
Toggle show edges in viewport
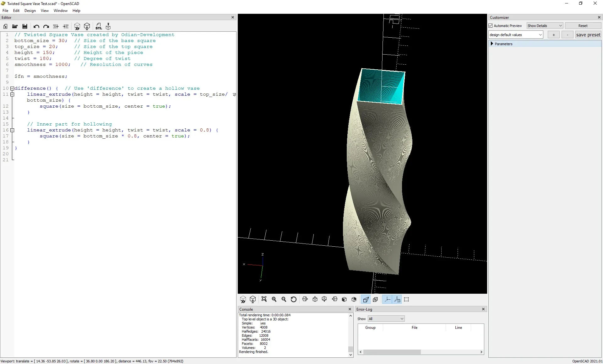[x=407, y=299]
